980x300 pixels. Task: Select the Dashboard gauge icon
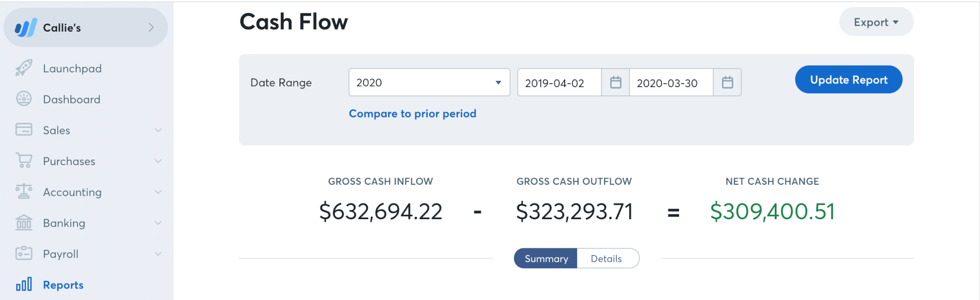tap(23, 99)
